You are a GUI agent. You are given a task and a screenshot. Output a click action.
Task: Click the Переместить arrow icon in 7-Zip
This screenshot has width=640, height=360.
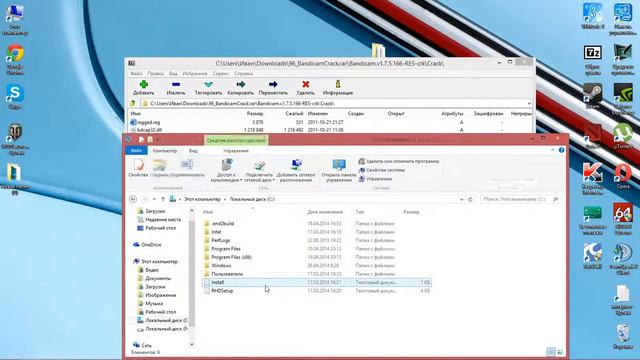pos(273,84)
